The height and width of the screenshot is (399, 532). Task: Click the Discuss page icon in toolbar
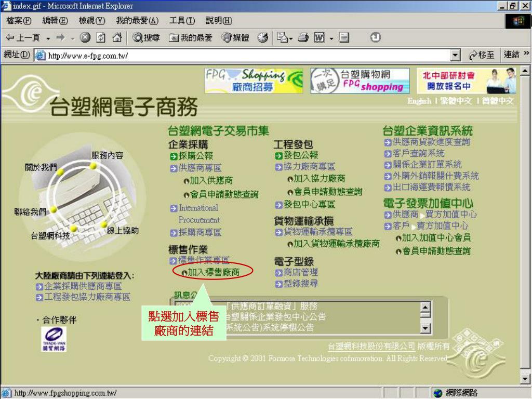(x=344, y=37)
